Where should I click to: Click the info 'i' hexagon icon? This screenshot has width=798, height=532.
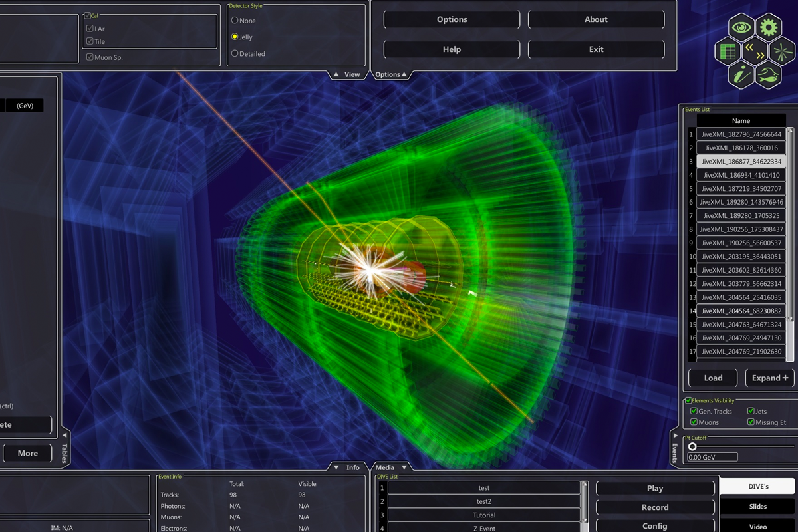741,74
